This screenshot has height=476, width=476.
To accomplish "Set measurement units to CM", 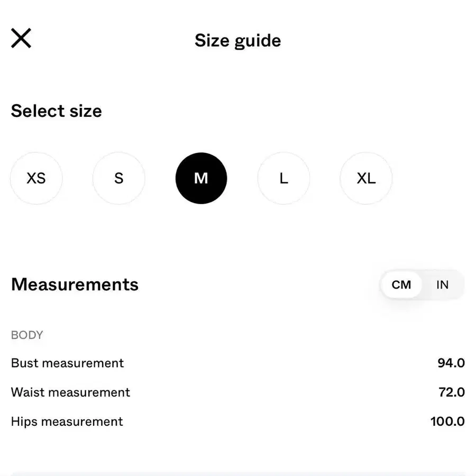I will tap(401, 285).
